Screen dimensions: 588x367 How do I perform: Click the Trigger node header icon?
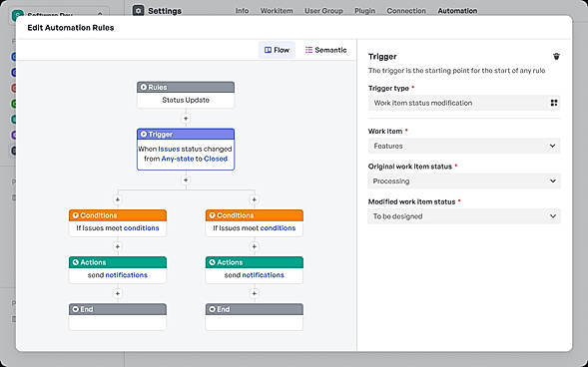click(x=144, y=134)
